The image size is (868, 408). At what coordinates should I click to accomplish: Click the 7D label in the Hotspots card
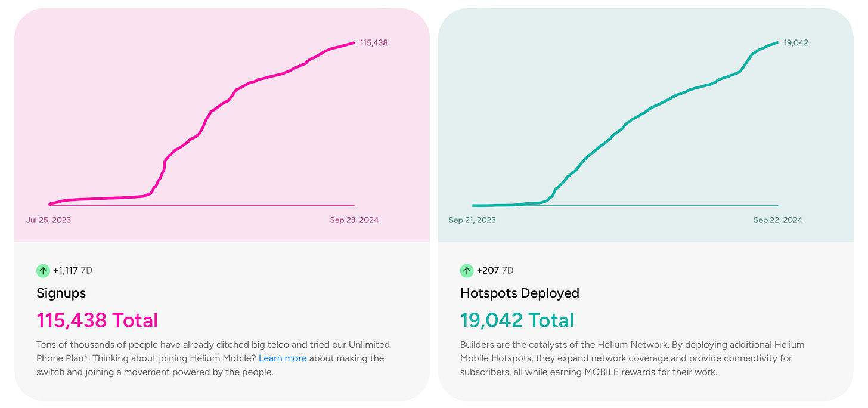507,271
